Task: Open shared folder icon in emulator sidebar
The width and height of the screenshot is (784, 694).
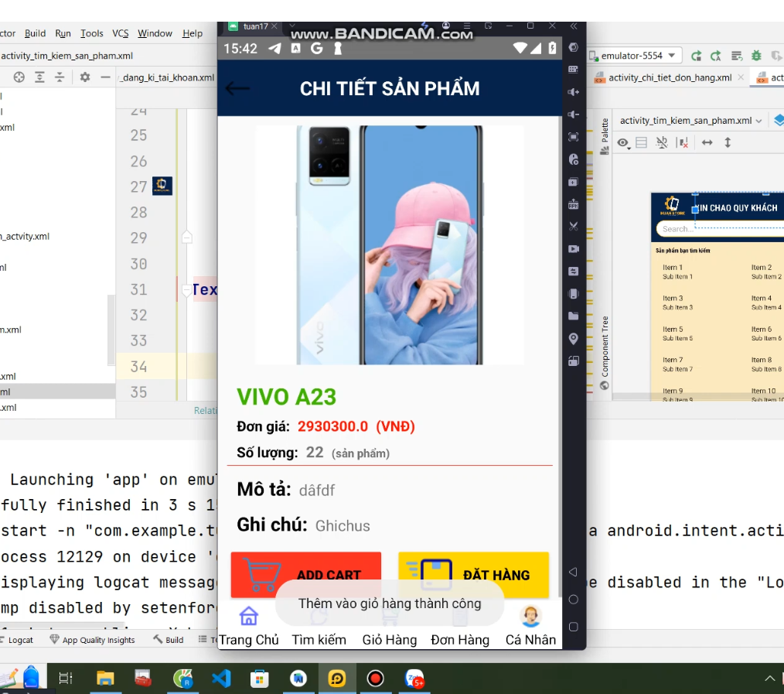Action: pyautogui.click(x=574, y=316)
